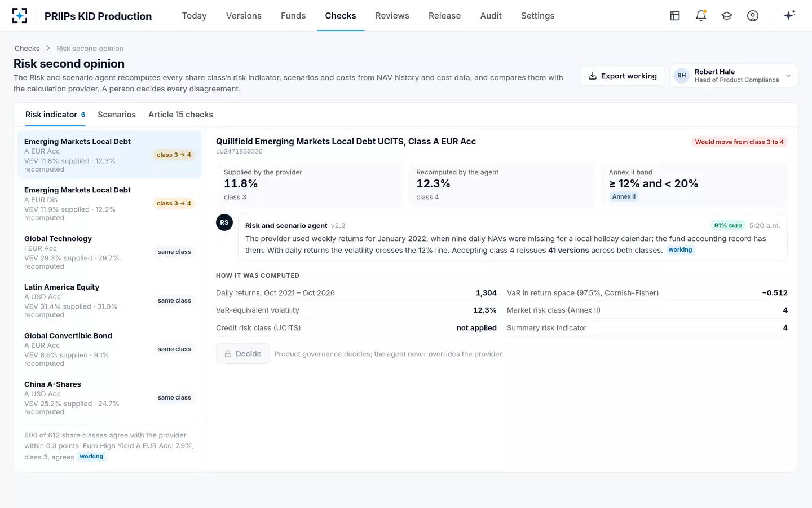Open the Reviews menu
Viewport: 812px width, 508px height.
[x=392, y=16]
